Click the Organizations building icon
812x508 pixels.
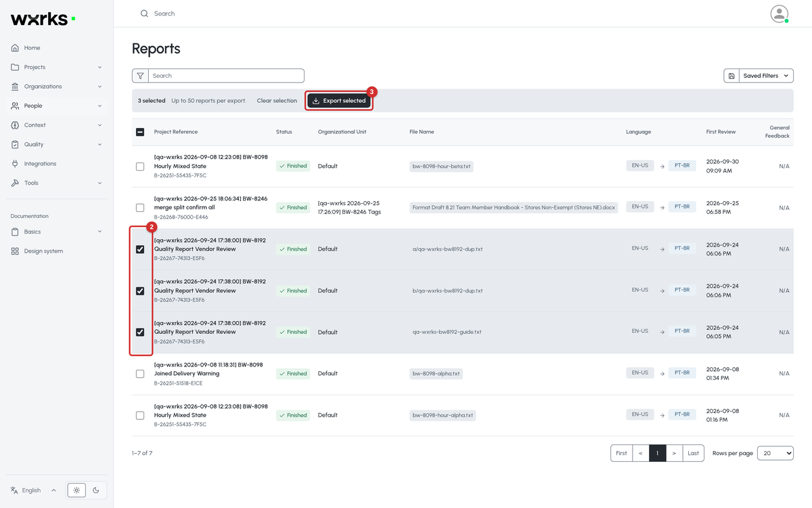(16, 87)
